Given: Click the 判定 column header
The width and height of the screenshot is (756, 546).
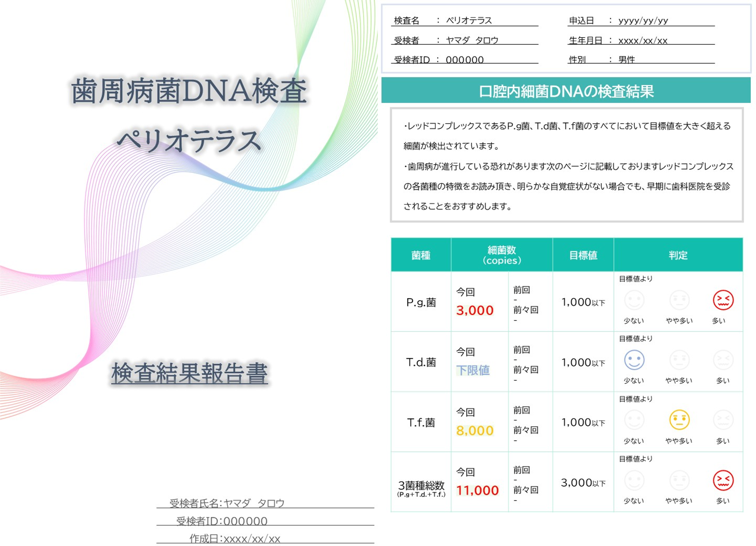Looking at the screenshot, I should pyautogui.click(x=678, y=255).
